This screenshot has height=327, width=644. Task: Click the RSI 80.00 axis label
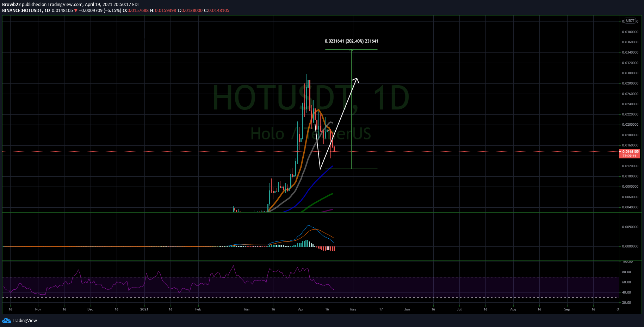click(626, 272)
